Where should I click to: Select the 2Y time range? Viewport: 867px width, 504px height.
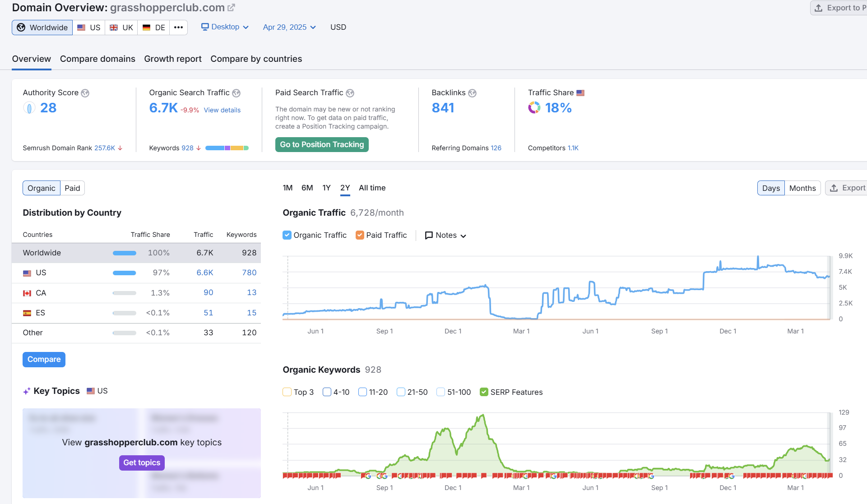pyautogui.click(x=345, y=188)
